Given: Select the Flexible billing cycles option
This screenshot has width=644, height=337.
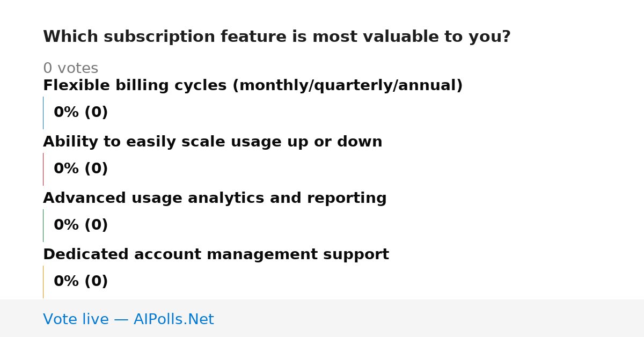Looking at the screenshot, I should 253,86.
